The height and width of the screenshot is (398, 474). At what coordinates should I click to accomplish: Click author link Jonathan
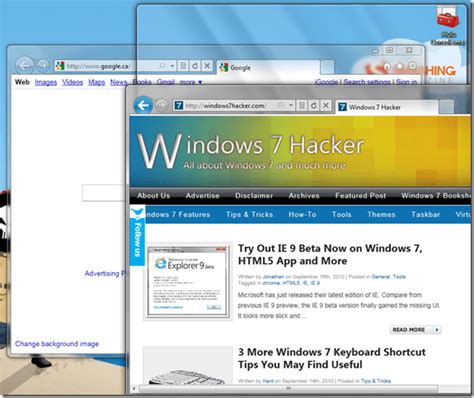[x=273, y=277]
